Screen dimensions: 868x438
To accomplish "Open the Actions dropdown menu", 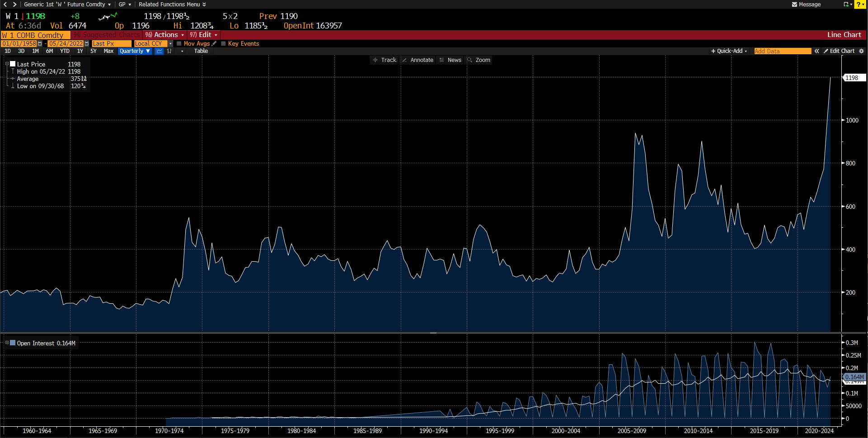I will [x=164, y=35].
